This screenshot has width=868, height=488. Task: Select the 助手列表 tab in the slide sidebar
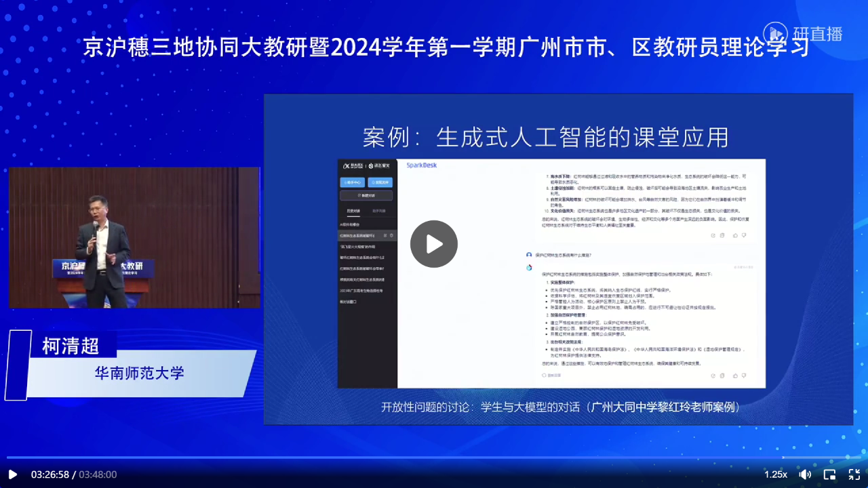click(x=378, y=211)
